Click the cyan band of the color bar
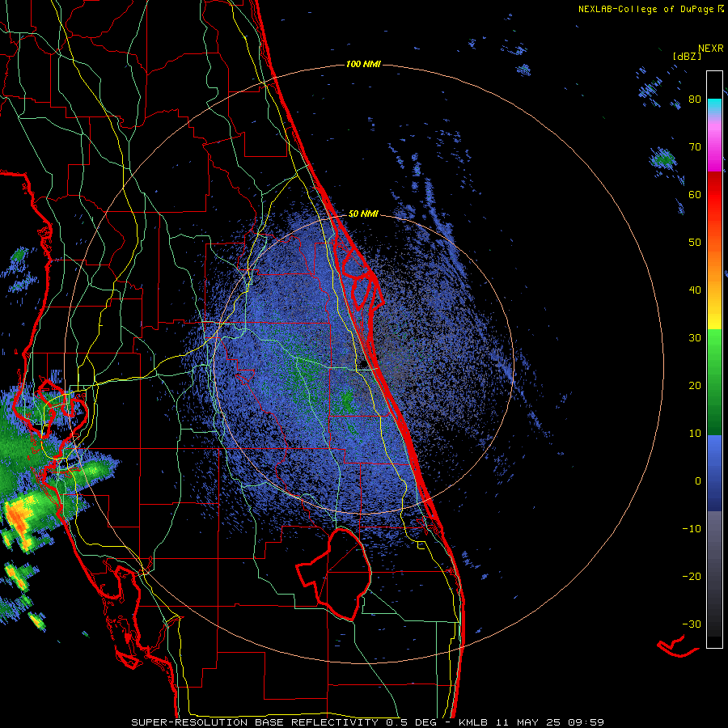The image size is (728, 728). [714, 105]
